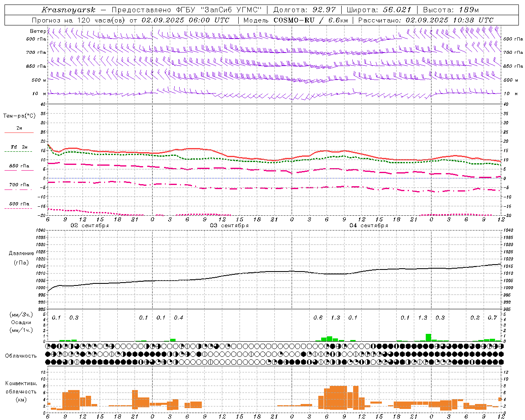This screenshot has height=420, width=525.
Task: Click the (мм/3ч.) precipitation unit label
Action: 21,315
